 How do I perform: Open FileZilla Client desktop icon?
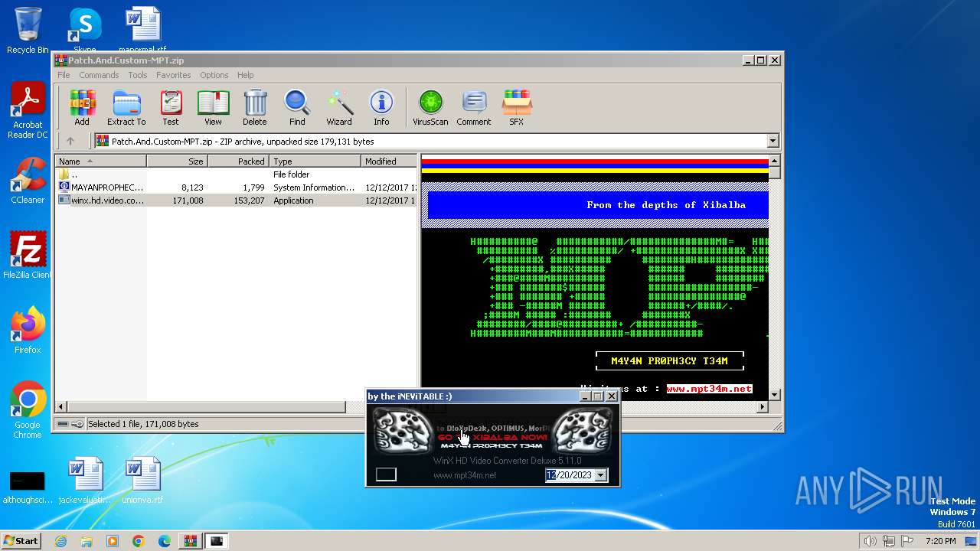[28, 256]
